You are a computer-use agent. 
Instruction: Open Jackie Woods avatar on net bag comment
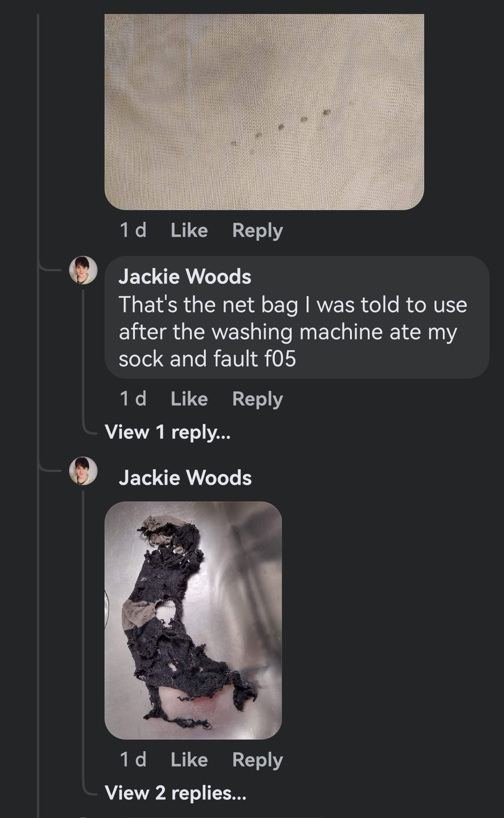83,270
